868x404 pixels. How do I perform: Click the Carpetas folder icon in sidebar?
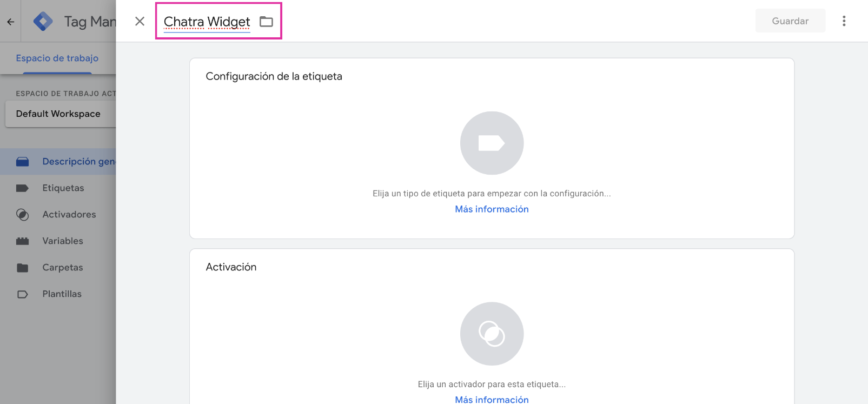pos(22,268)
